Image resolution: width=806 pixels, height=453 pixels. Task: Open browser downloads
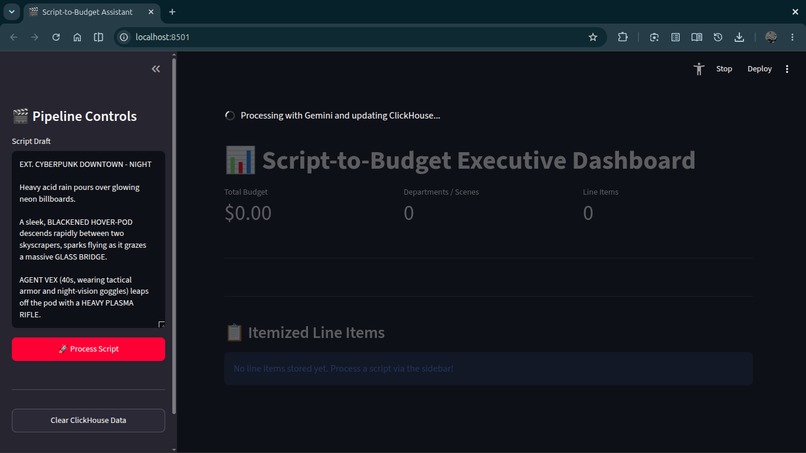(x=739, y=37)
